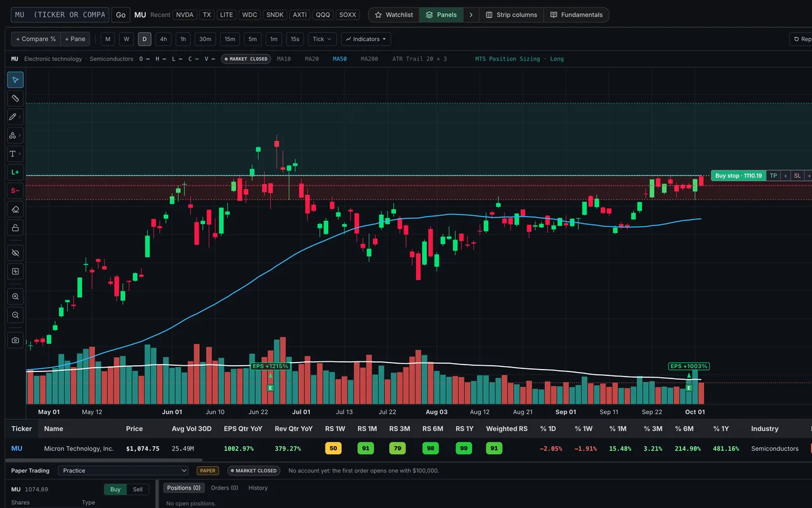Toggle the MA20 indicator
The height and width of the screenshot is (508, 812).
[x=311, y=59]
